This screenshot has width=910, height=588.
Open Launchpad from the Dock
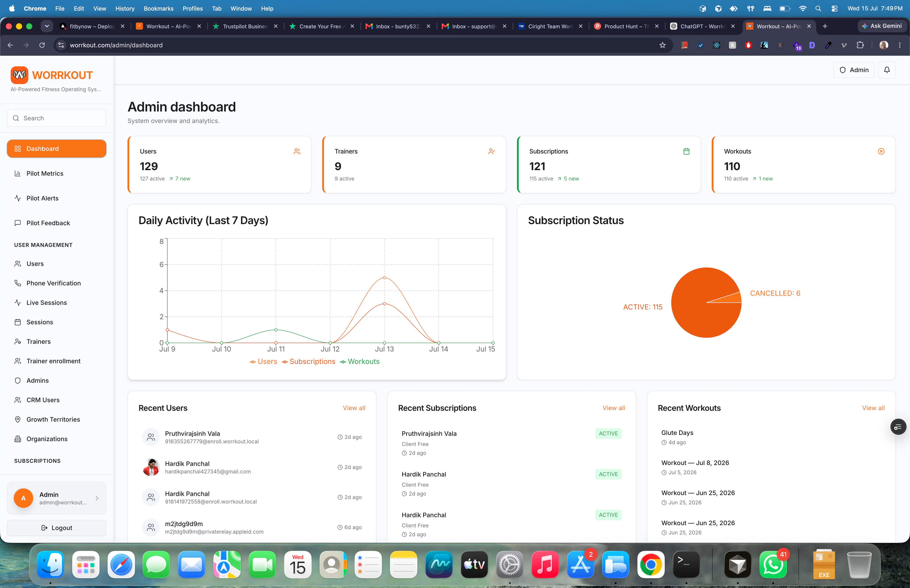tap(86, 564)
